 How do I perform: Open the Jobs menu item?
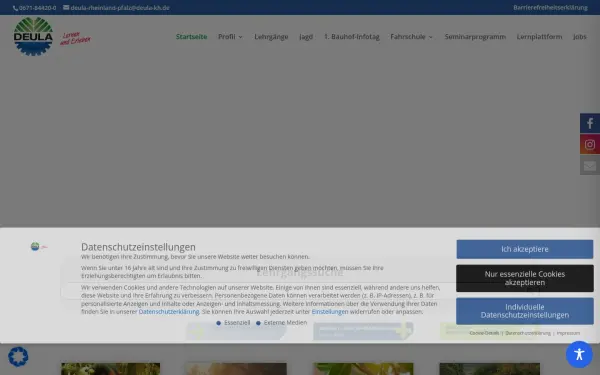[579, 37]
